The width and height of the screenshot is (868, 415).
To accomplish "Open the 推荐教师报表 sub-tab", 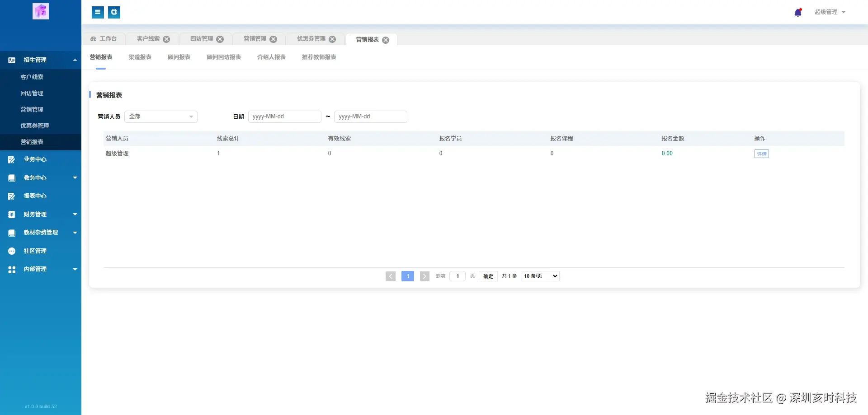I will pyautogui.click(x=319, y=57).
